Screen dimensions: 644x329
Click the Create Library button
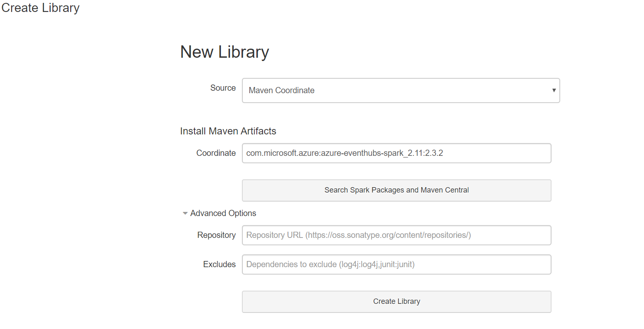397,301
